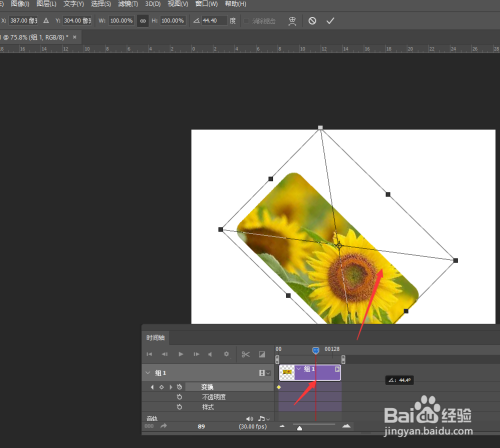Close the document tab at 75.8%
This screenshot has width=500, height=448.
[x=75, y=37]
